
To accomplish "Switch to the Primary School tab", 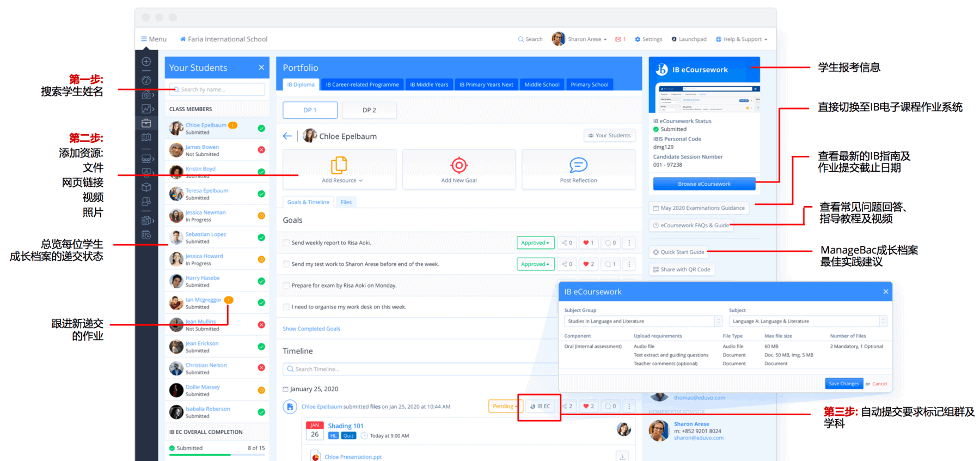I will click(589, 84).
